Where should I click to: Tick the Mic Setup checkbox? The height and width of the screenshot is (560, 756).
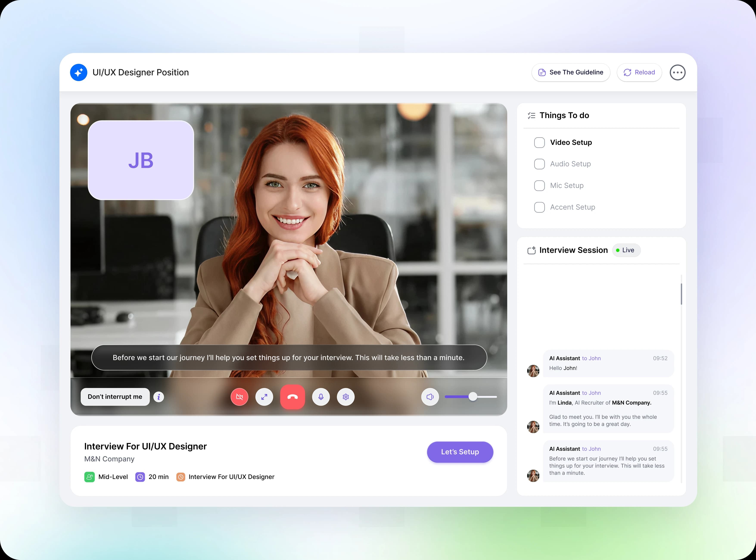click(539, 185)
